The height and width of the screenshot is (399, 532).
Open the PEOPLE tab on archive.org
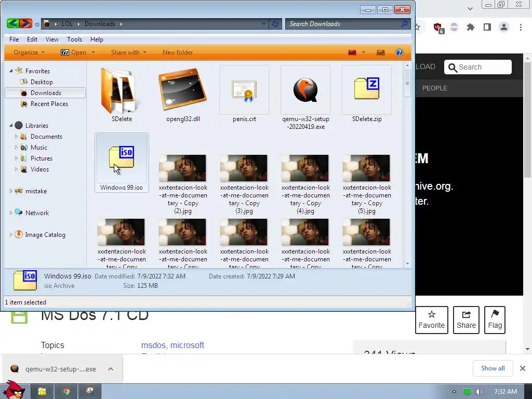pyautogui.click(x=435, y=88)
